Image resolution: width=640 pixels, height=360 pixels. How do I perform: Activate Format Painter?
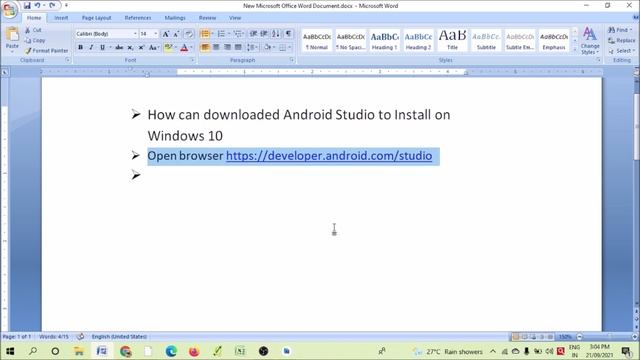pos(46,51)
